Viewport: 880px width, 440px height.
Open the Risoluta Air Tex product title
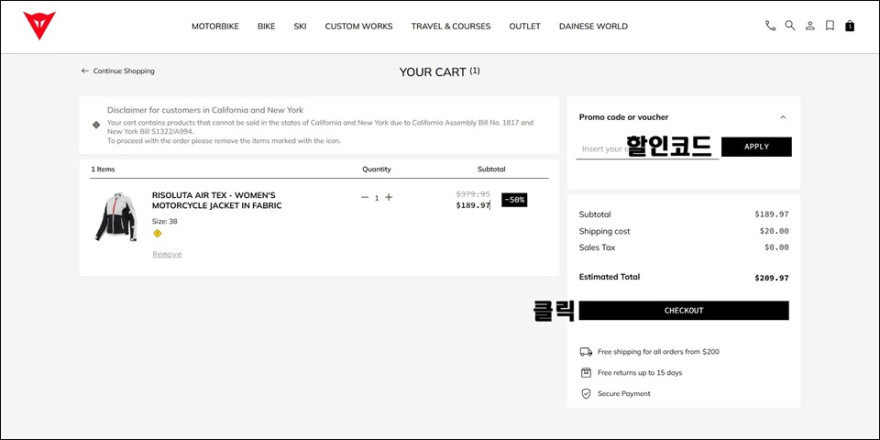217,200
